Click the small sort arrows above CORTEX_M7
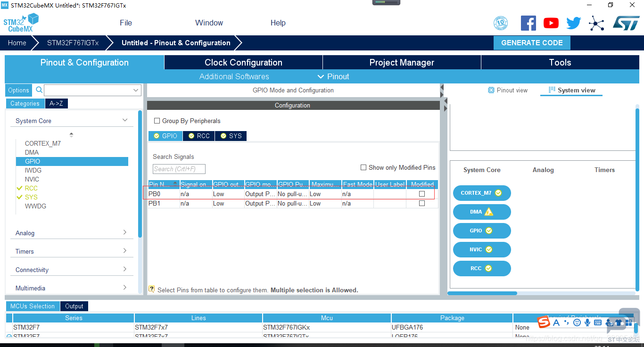This screenshot has width=644, height=347. pyautogui.click(x=71, y=135)
